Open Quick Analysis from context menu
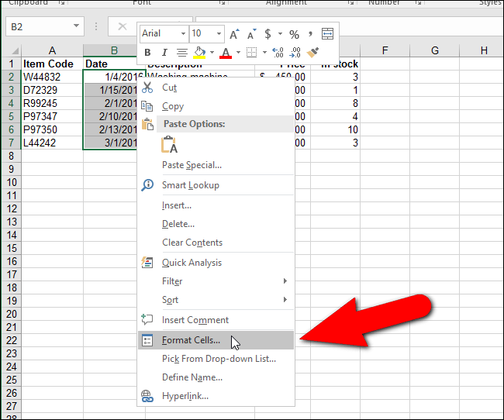The width and height of the screenshot is (504, 420). coord(216,263)
